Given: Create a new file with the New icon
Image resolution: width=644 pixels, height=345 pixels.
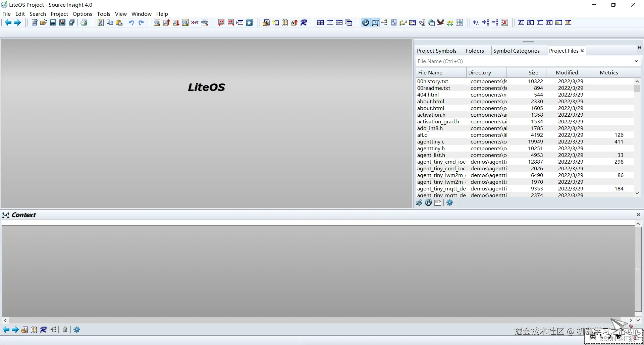Looking at the screenshot, I should coord(34,22).
